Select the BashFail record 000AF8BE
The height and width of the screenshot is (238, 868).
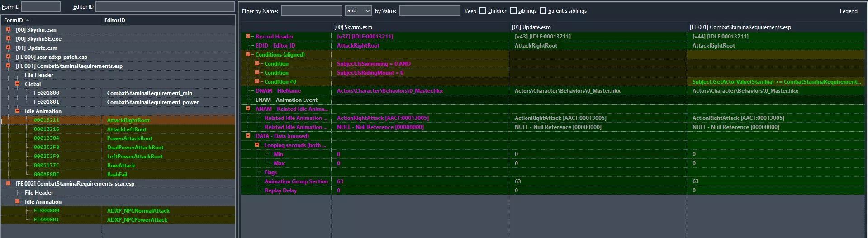pos(118,174)
